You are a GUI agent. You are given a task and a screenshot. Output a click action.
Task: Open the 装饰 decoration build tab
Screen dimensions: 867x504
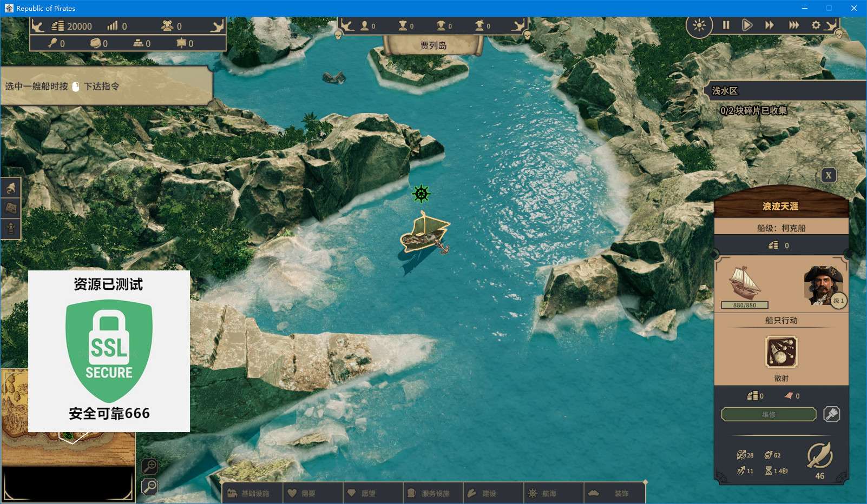(x=614, y=493)
